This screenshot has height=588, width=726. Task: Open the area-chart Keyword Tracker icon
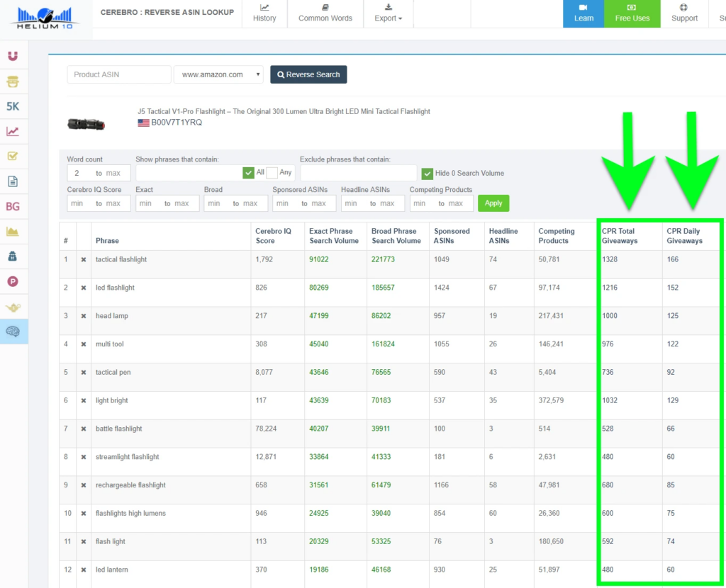pos(13,232)
